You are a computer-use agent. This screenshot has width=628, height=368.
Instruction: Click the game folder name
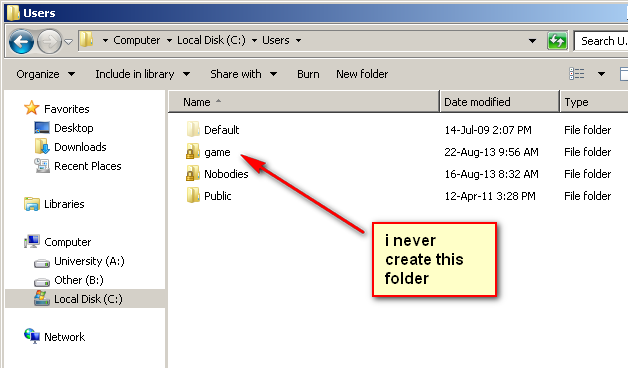coord(217,153)
